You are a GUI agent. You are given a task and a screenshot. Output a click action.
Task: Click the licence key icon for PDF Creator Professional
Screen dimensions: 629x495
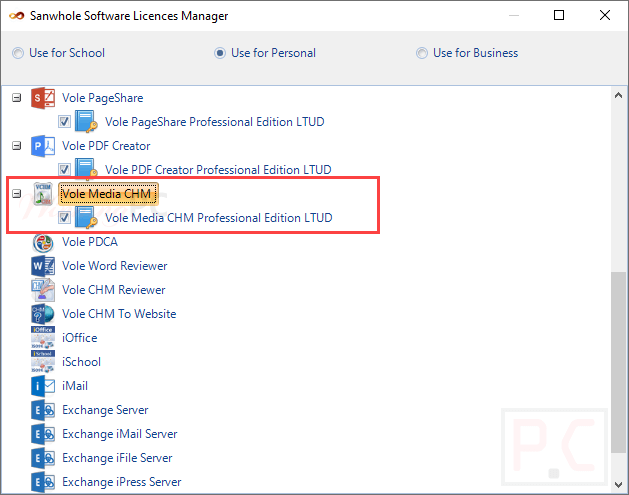[86, 168]
